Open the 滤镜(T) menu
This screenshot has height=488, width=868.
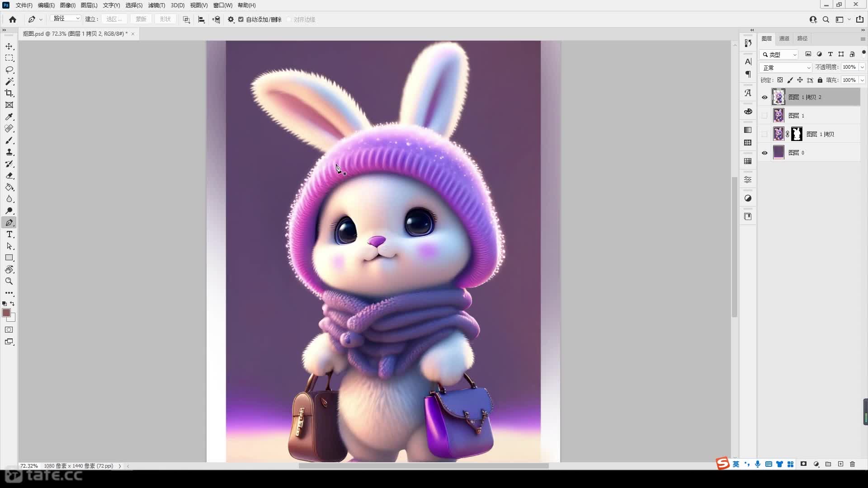[x=156, y=5]
